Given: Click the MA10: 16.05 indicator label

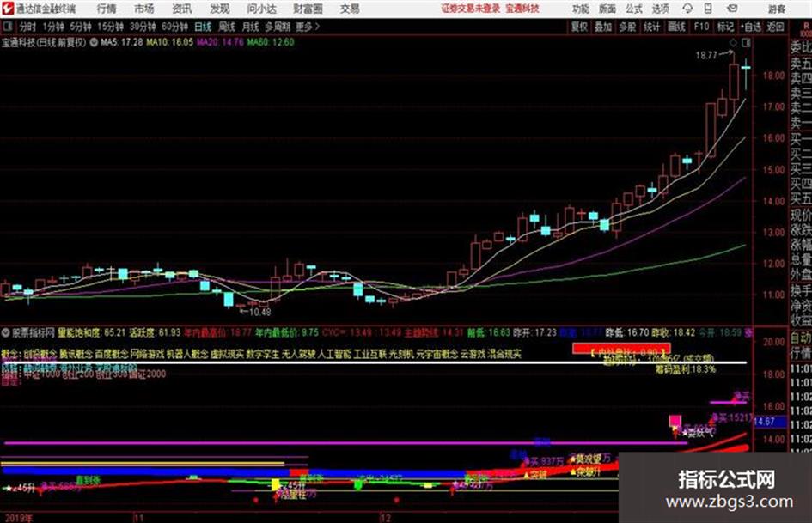Looking at the screenshot, I should 170,42.
